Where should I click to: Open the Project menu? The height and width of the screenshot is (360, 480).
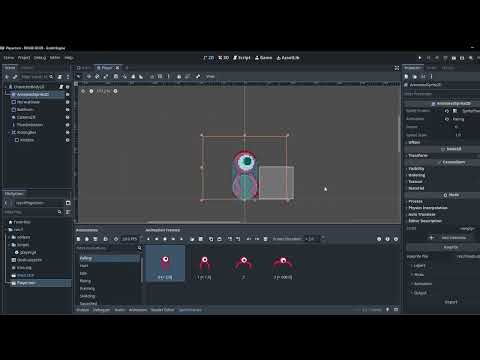[24, 58]
